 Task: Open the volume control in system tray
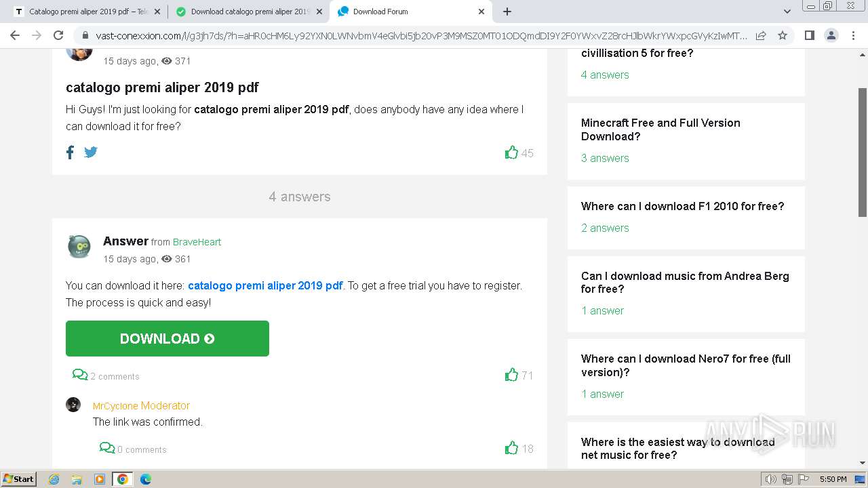[x=771, y=479]
